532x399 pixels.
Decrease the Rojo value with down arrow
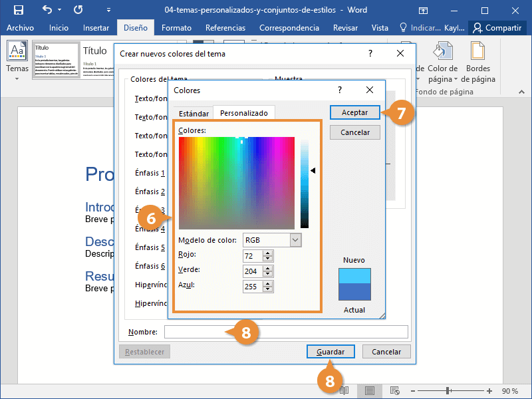click(x=268, y=259)
